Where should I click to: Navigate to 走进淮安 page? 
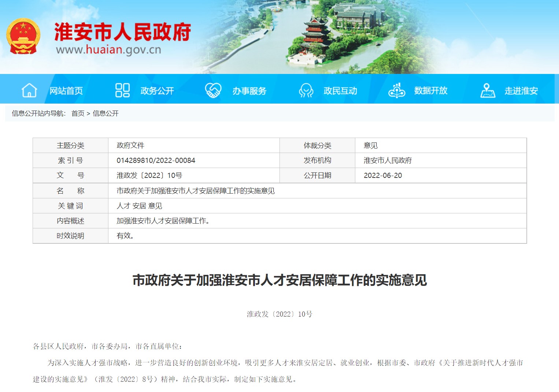521,91
